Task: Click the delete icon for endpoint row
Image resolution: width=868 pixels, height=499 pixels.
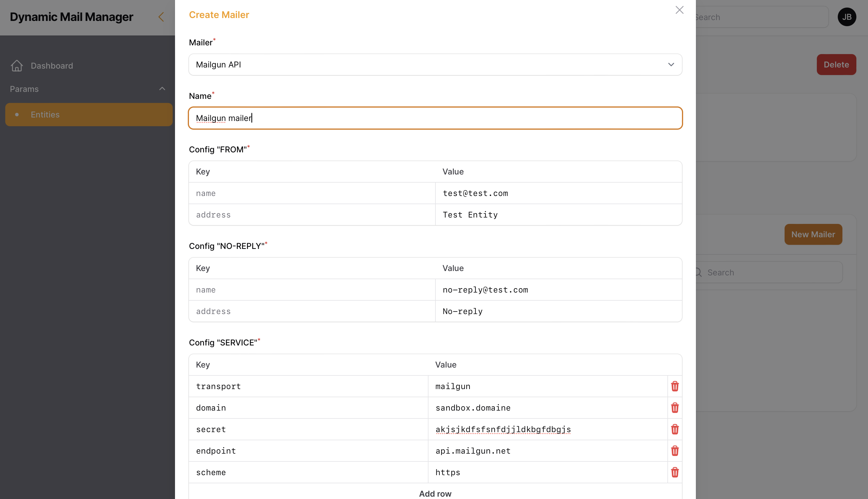Action: point(674,451)
